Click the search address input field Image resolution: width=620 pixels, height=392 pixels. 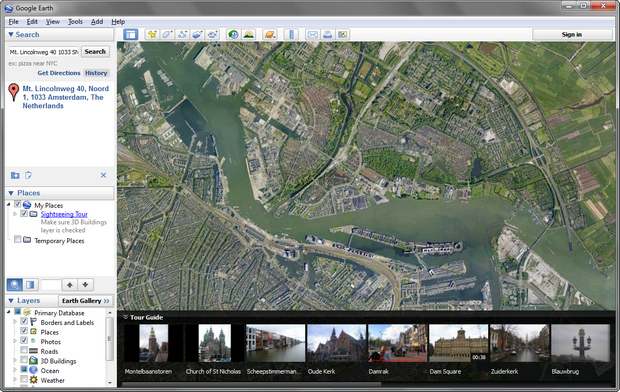(43, 52)
